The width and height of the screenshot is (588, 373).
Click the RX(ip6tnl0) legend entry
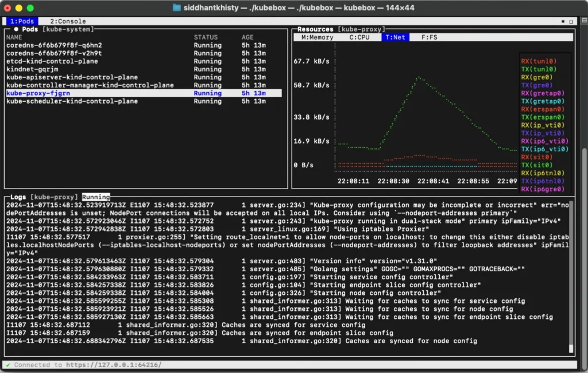tap(543, 174)
